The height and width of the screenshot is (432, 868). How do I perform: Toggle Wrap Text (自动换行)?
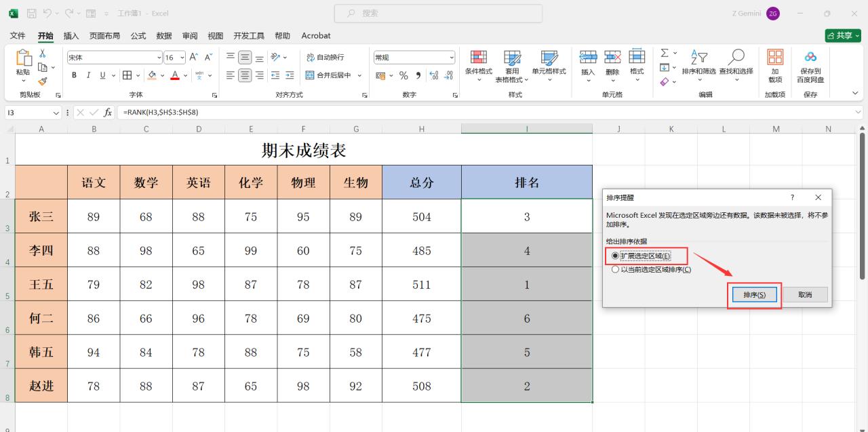click(325, 58)
